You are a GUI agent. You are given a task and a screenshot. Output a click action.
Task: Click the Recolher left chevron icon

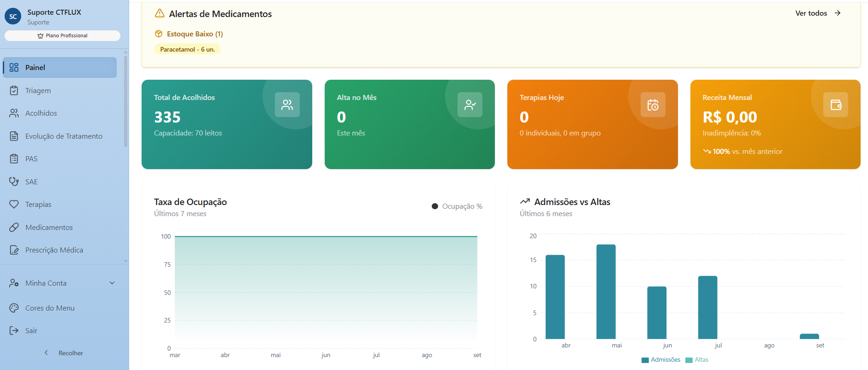coord(46,352)
